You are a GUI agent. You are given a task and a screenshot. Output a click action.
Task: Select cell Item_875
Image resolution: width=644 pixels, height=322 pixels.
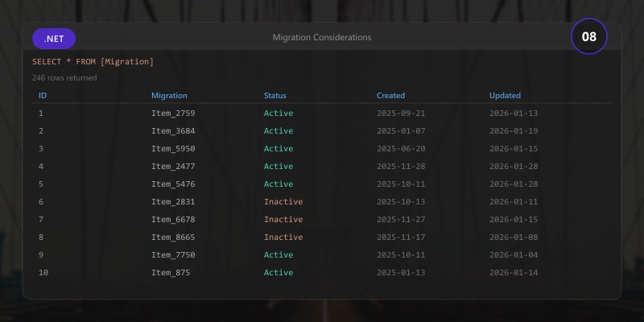(x=171, y=272)
